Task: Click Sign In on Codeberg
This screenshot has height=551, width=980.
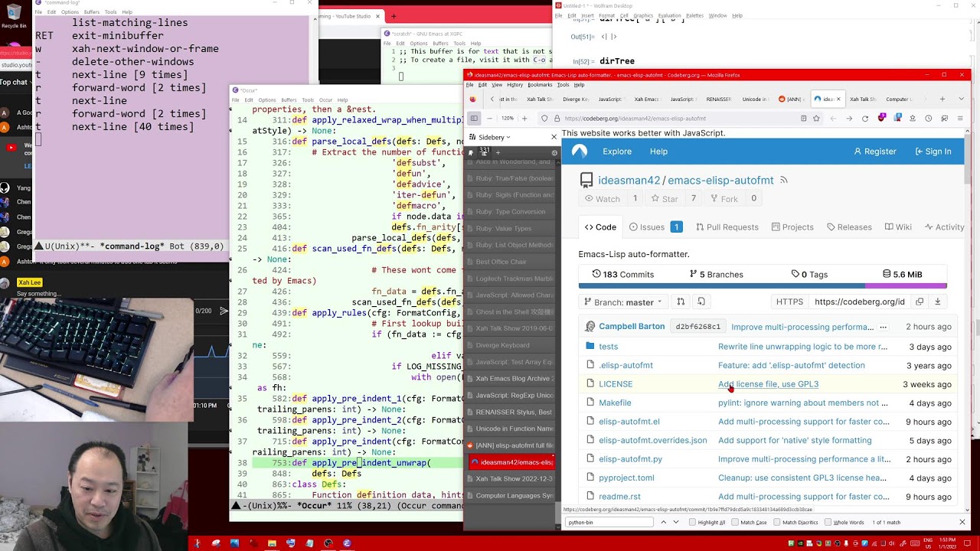Action: click(933, 152)
